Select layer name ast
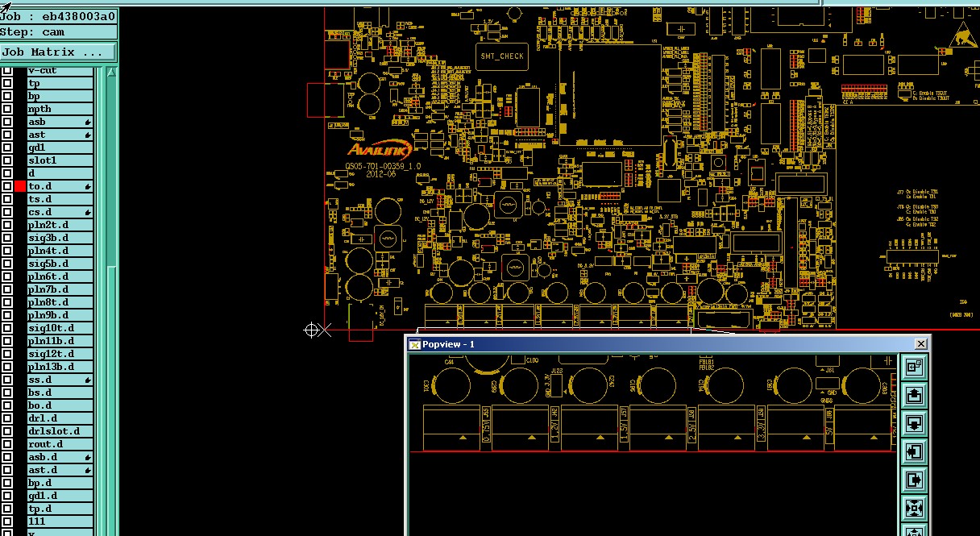980x536 pixels. pyautogui.click(x=60, y=135)
